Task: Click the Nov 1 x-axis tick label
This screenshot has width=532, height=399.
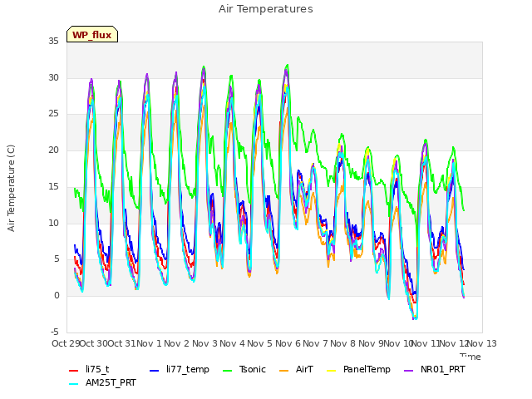Action: pos(149,343)
